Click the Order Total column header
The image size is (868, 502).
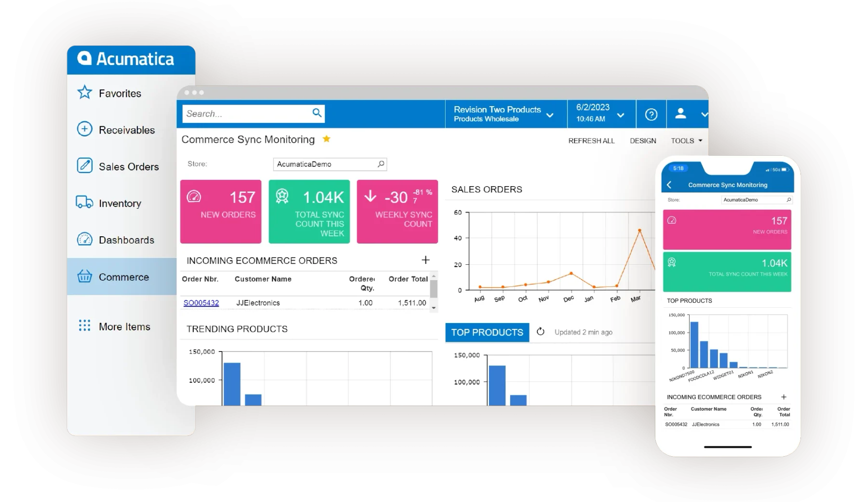click(408, 279)
